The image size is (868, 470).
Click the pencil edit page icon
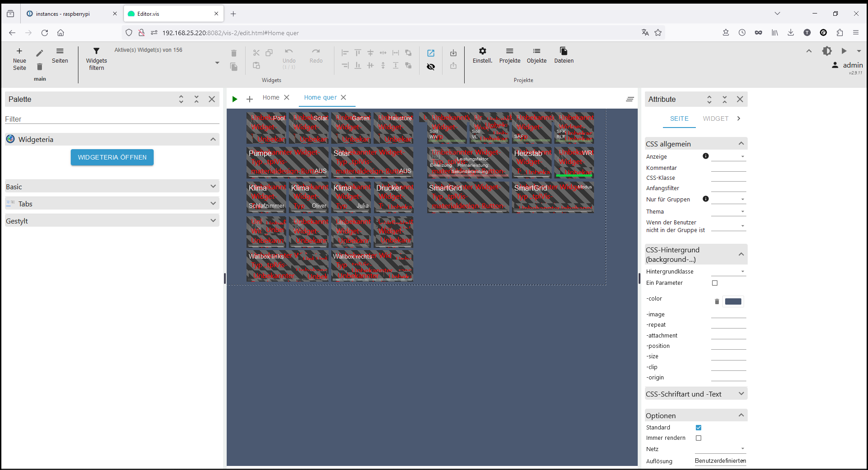coord(40,53)
